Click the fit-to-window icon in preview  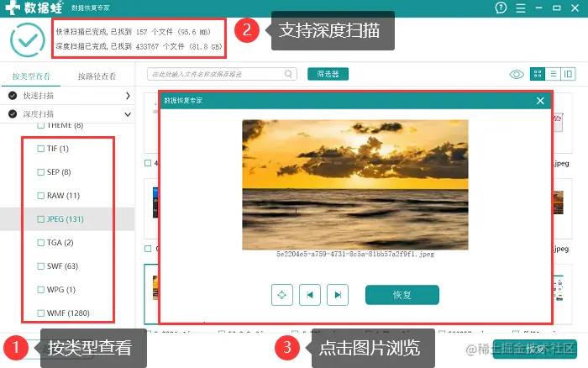282,295
